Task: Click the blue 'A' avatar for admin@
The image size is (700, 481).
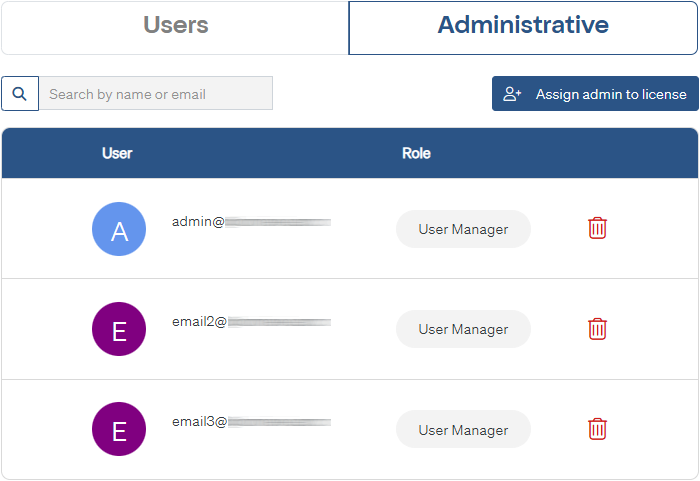Action: coord(119,230)
